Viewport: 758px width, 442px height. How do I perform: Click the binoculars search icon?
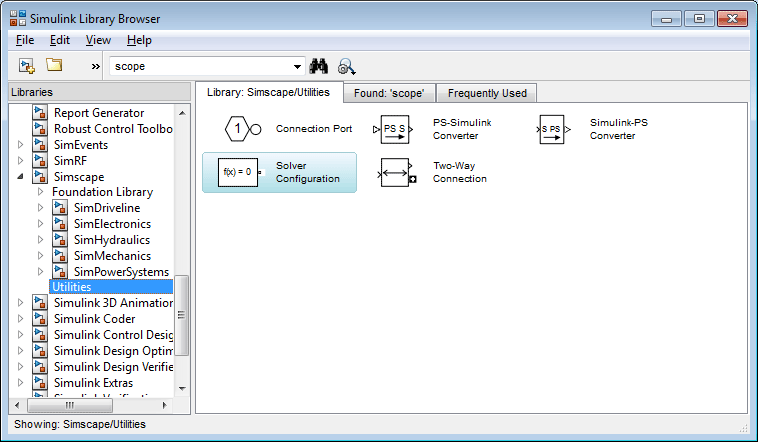pyautogui.click(x=319, y=66)
